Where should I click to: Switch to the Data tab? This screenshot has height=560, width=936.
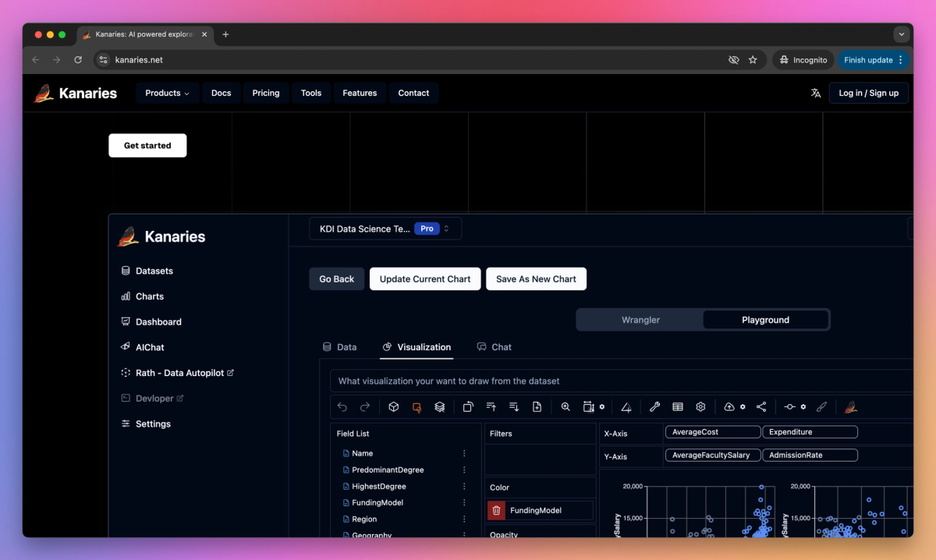pos(340,347)
